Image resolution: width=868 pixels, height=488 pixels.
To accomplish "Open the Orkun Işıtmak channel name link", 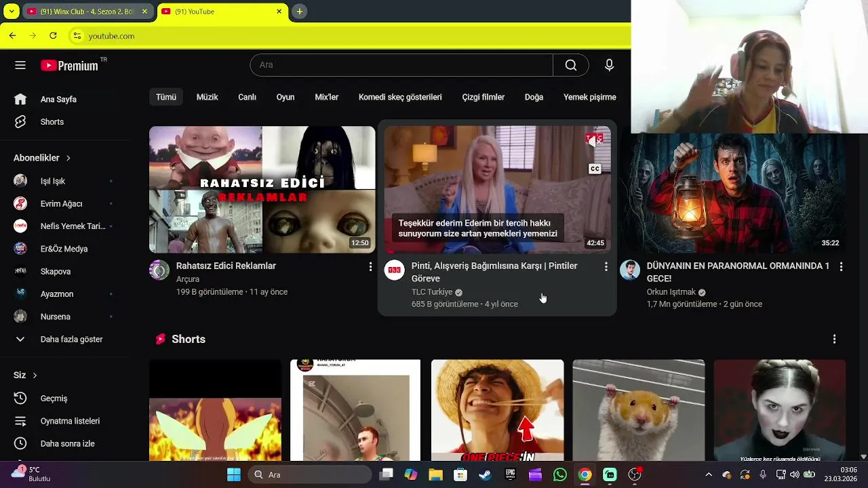I will pos(671,292).
